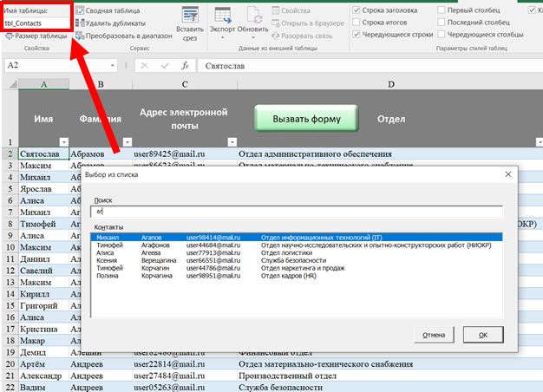The height and width of the screenshot is (392, 543).
Task: Open the Имя column filter dropdown
Action: [x=63, y=142]
